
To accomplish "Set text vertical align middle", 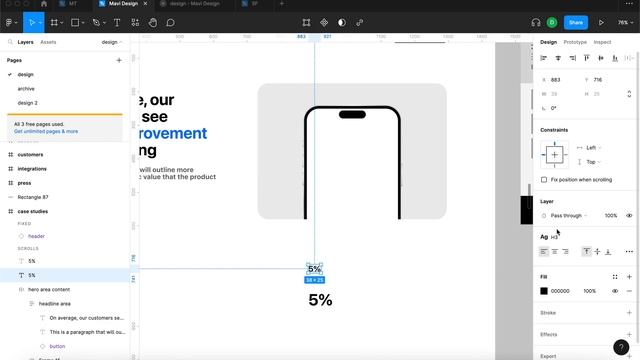I will coord(597,252).
